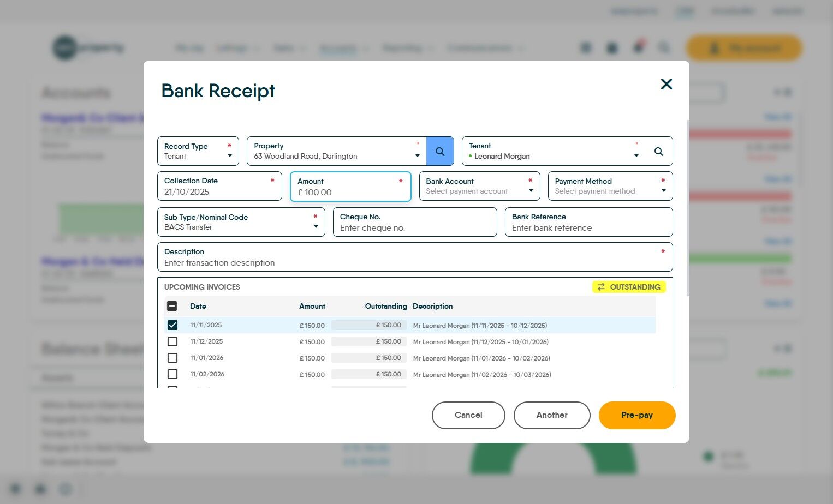The height and width of the screenshot is (504, 833).
Task: Click the Amount column value for 11/02/2026
Action: 312,375
